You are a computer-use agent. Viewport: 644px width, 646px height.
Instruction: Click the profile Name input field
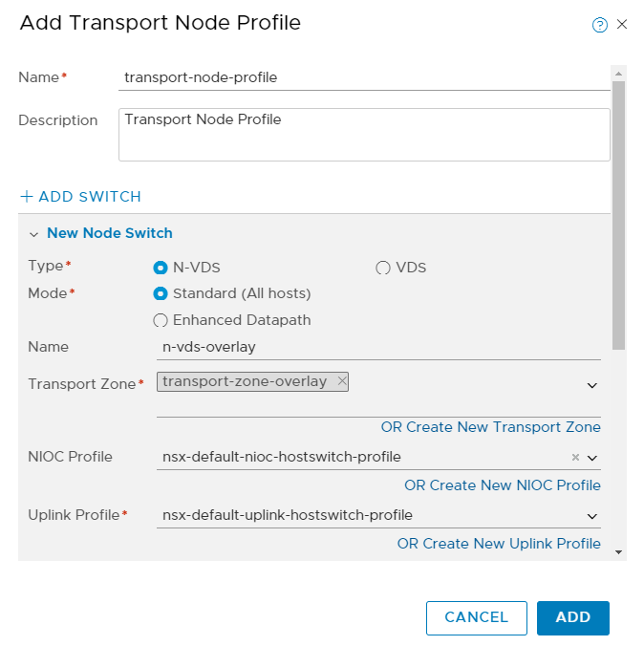pos(363,77)
